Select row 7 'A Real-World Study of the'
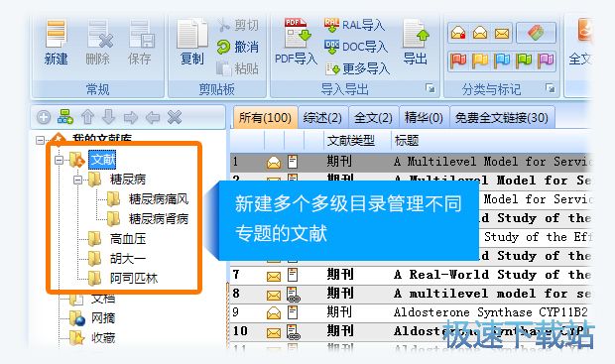The height and width of the screenshot is (364, 615). coord(411,275)
